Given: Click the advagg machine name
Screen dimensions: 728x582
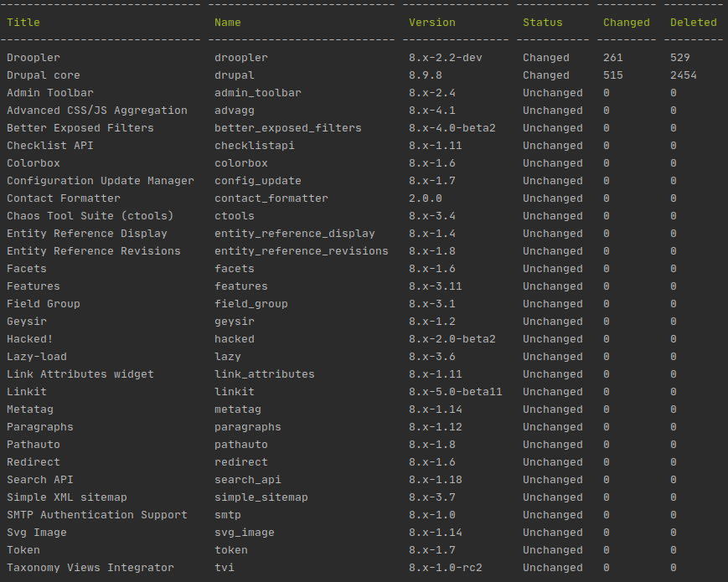Looking at the screenshot, I should tap(235, 111).
